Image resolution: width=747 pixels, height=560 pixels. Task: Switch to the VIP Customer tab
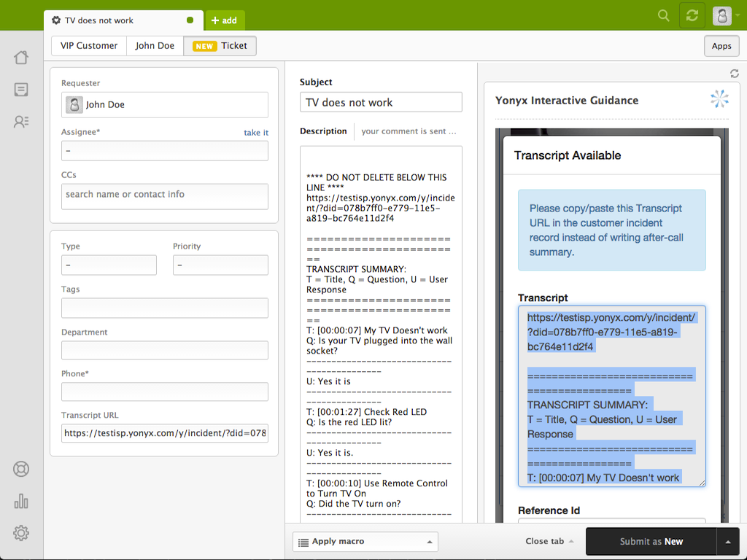point(89,46)
